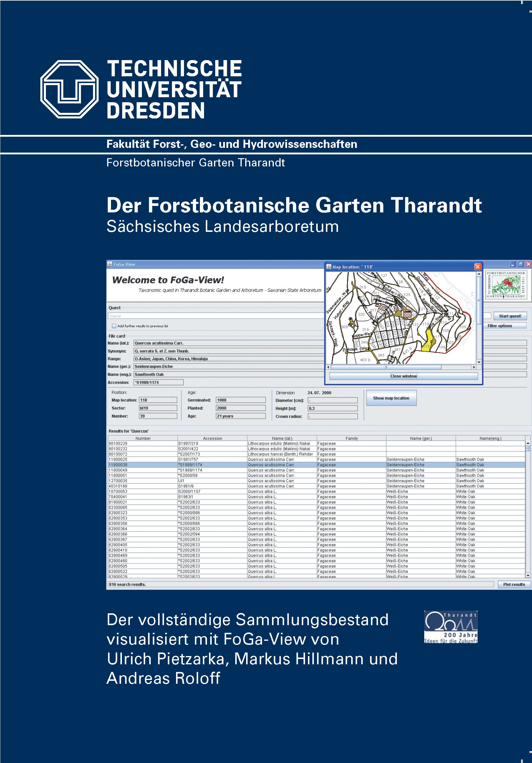Screen dimensions: 532x763
Task: Select result row 70400041
Action: pyautogui.click(x=317, y=497)
